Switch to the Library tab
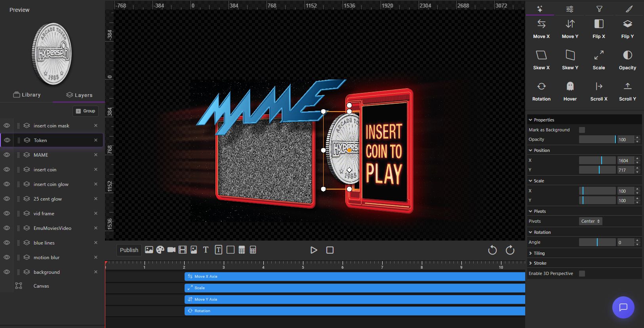The height and width of the screenshot is (328, 644). point(27,95)
